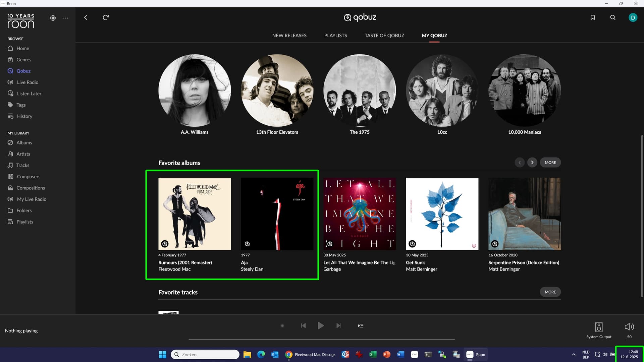This screenshot has height=362, width=644.
Task: Open artist A.A. Williams photo
Action: coord(195,90)
